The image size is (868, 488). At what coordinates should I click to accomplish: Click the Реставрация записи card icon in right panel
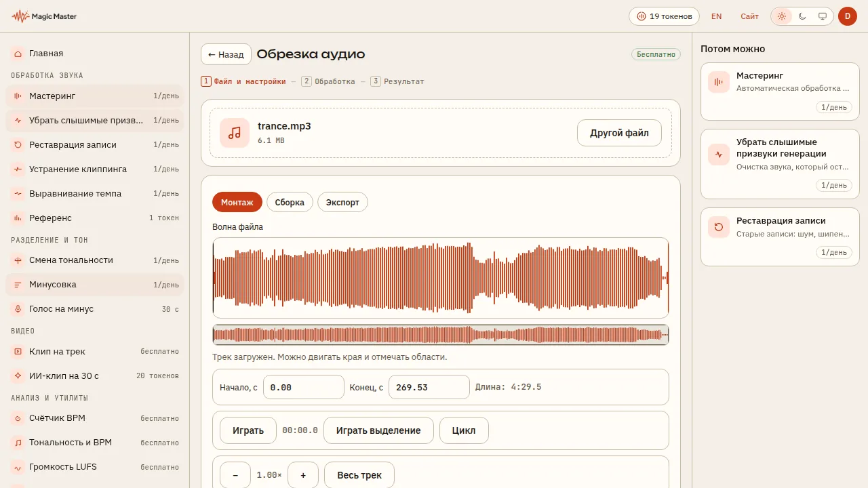tap(719, 227)
